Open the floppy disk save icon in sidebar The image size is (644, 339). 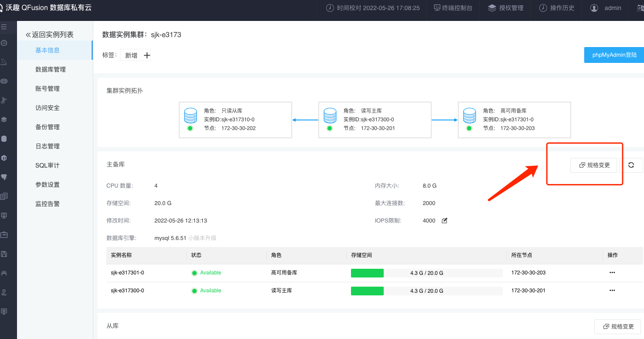[x=4, y=254]
